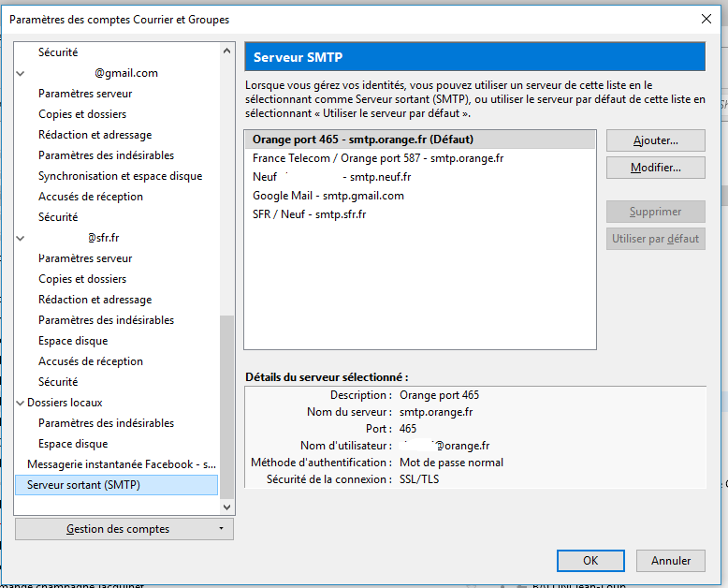Open Synchronisation et espace disque settings

click(120, 176)
